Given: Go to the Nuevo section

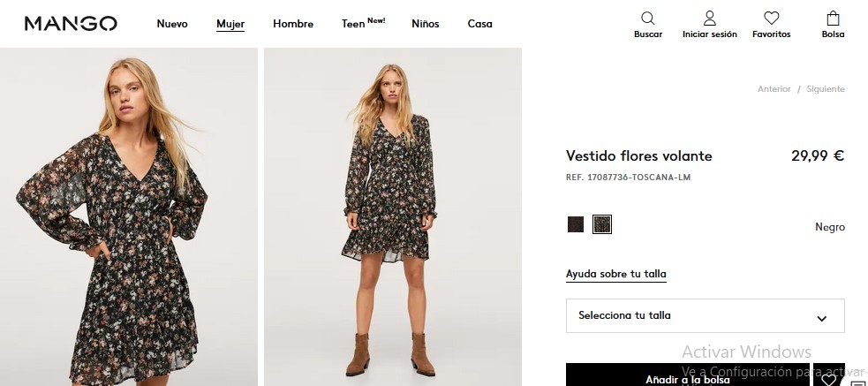Looking at the screenshot, I should point(172,24).
